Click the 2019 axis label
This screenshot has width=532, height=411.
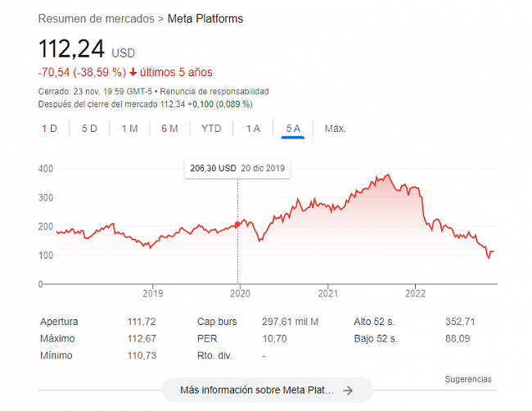153,294
